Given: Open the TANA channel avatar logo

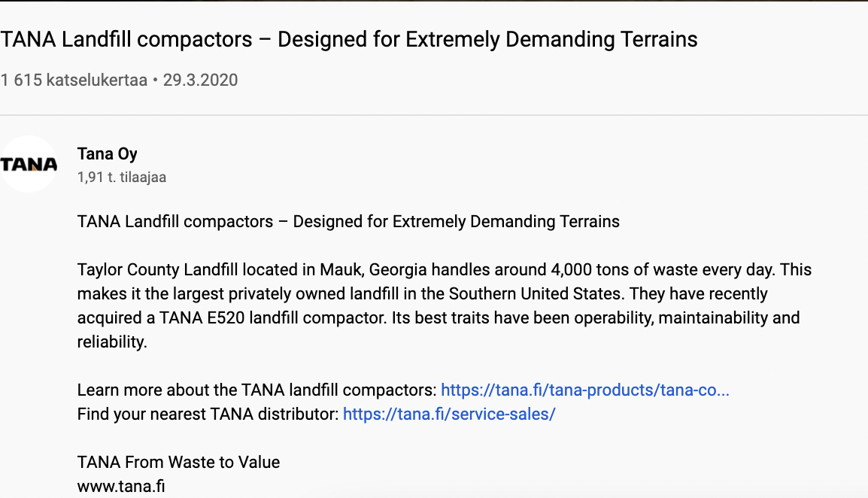Looking at the screenshot, I should point(29,164).
